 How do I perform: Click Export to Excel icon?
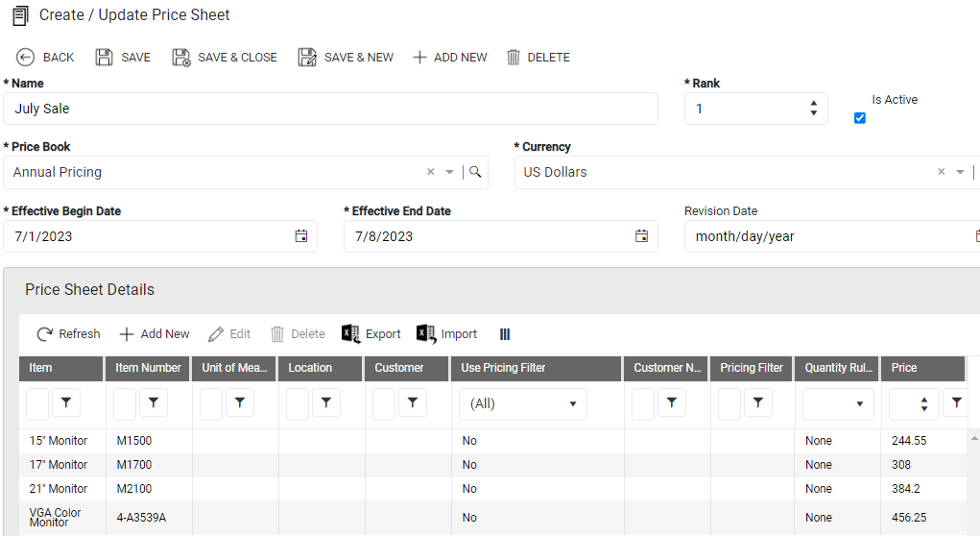pos(350,334)
